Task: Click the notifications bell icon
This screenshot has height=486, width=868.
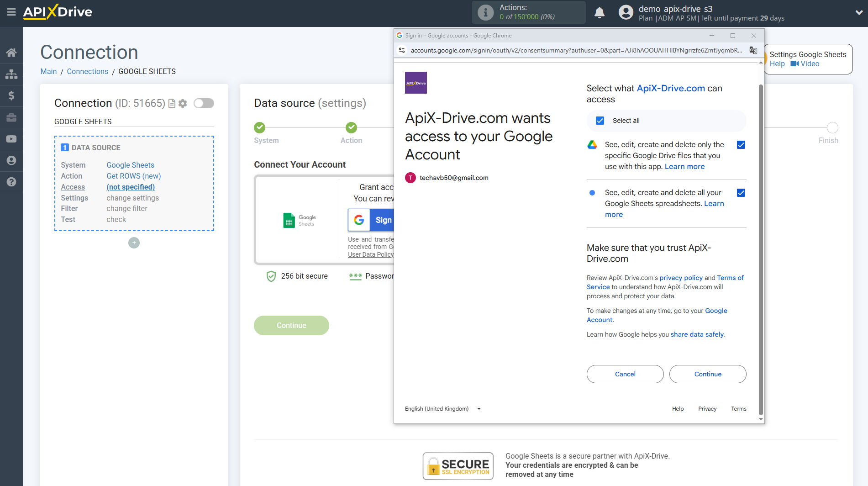Action: click(600, 13)
